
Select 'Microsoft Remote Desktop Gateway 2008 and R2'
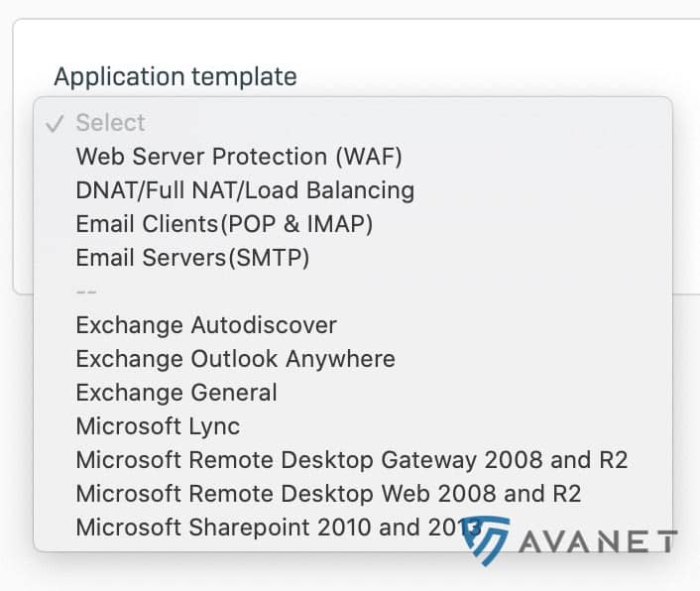pos(352,460)
